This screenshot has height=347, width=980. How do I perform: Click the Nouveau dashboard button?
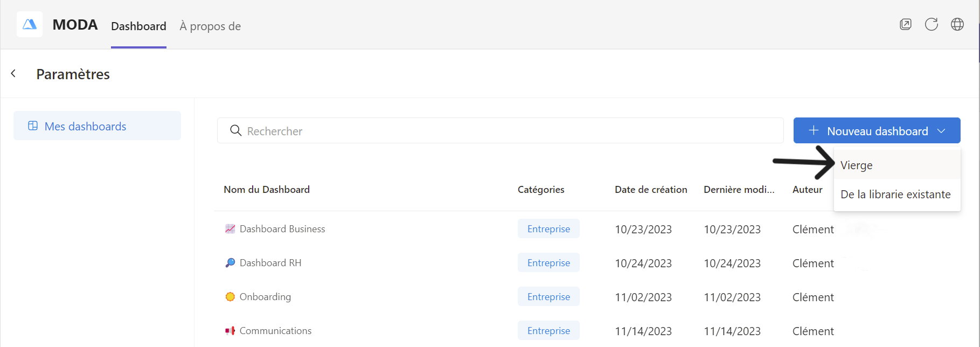click(x=877, y=130)
